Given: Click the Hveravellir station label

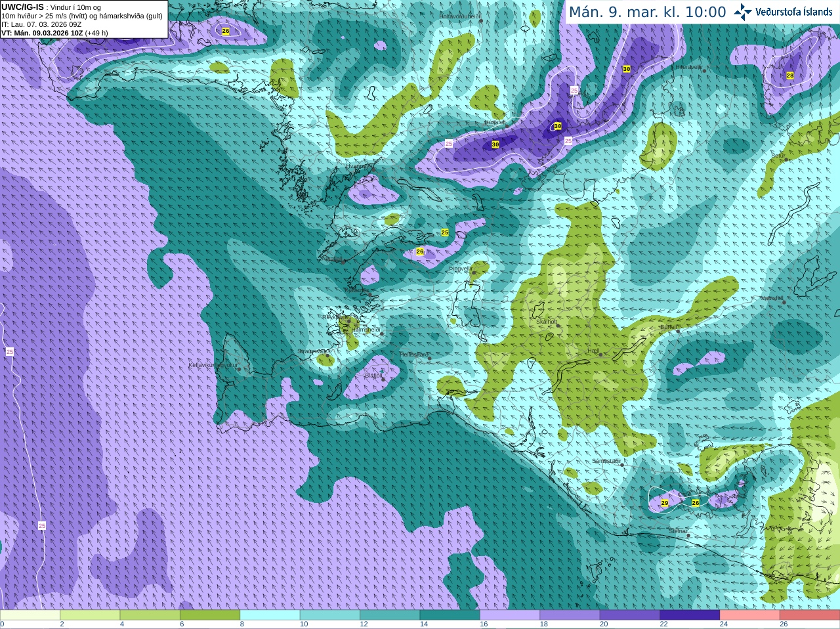Looking at the screenshot, I should click(689, 67).
